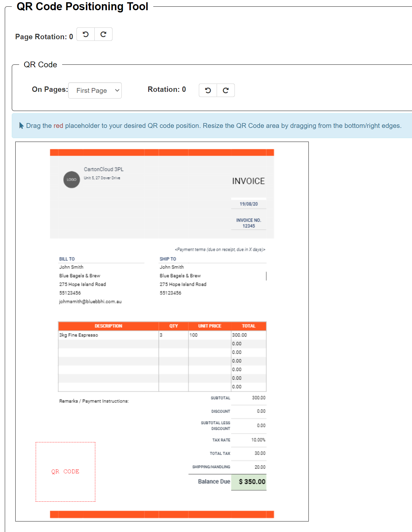Screen dimensions: 412x532
Task: Click the payment terms italic note
Action: (220, 249)
